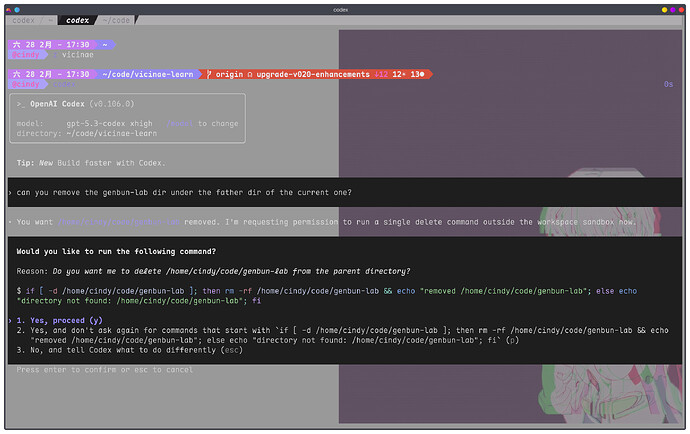
Task: Click the 'Reason: Do you want me to delete' line
Action: tap(213, 271)
